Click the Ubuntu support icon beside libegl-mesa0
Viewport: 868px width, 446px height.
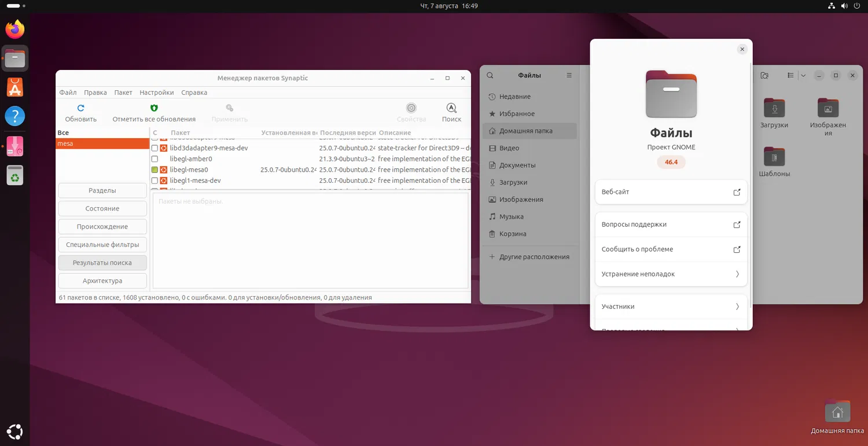tap(164, 170)
